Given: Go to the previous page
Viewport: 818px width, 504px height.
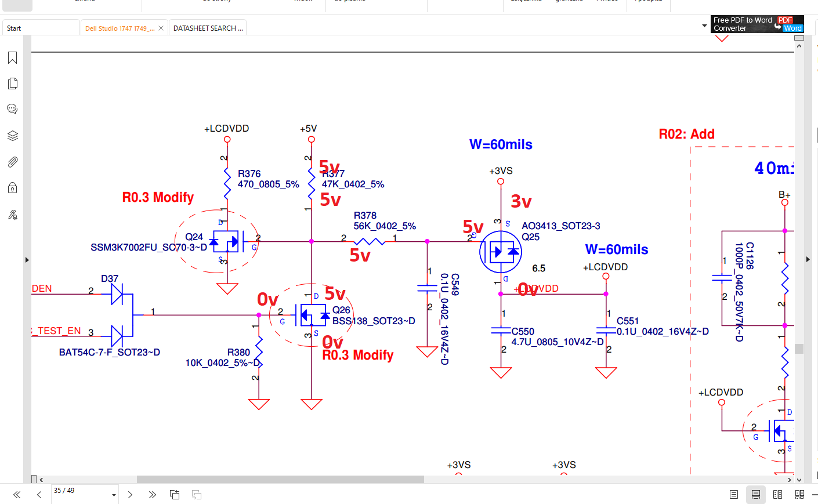Looking at the screenshot, I should 39,495.
